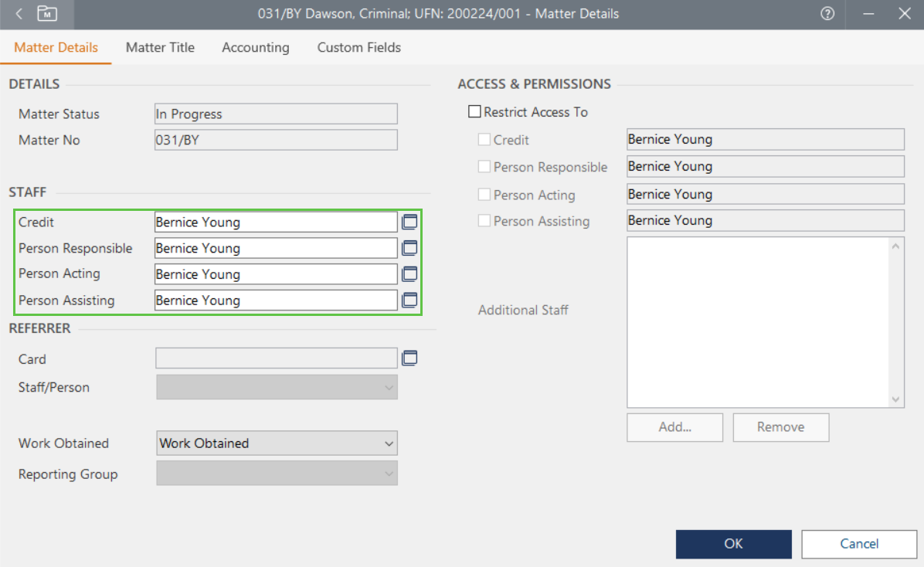Go to the Custom Fields tab
The height and width of the screenshot is (567, 924).
click(x=358, y=48)
